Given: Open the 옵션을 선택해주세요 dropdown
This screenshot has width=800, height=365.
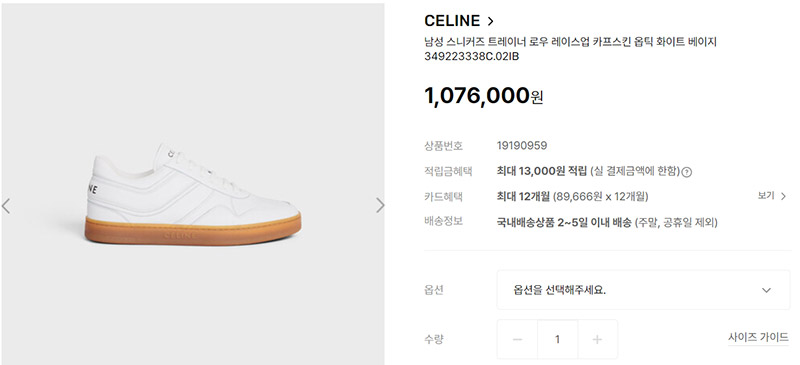Looking at the screenshot, I should pos(643,290).
